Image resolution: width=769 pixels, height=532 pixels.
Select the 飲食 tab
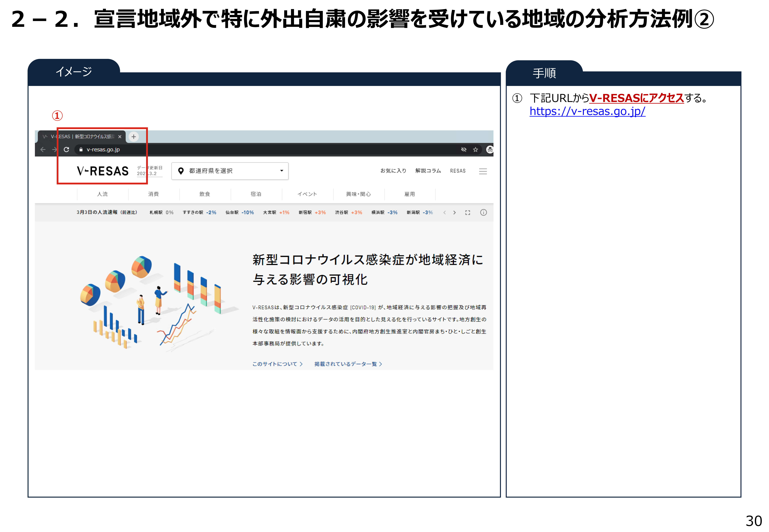pyautogui.click(x=205, y=194)
